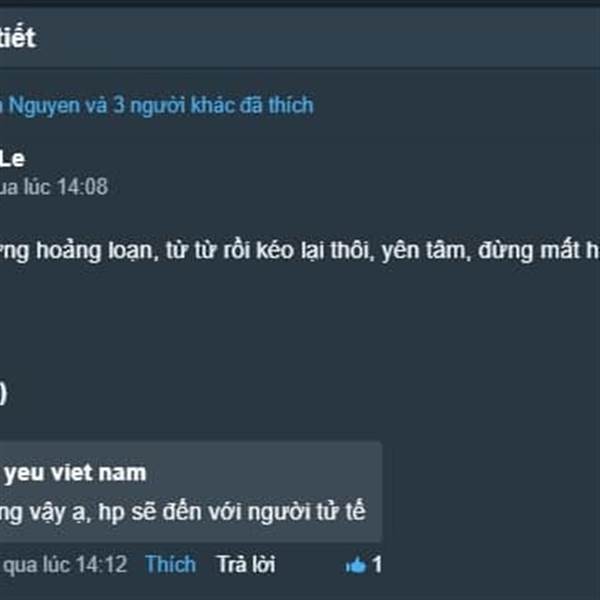Image resolution: width=600 pixels, height=600 pixels.
Task: Open the poster name ending in "Le"
Action: coord(12,159)
